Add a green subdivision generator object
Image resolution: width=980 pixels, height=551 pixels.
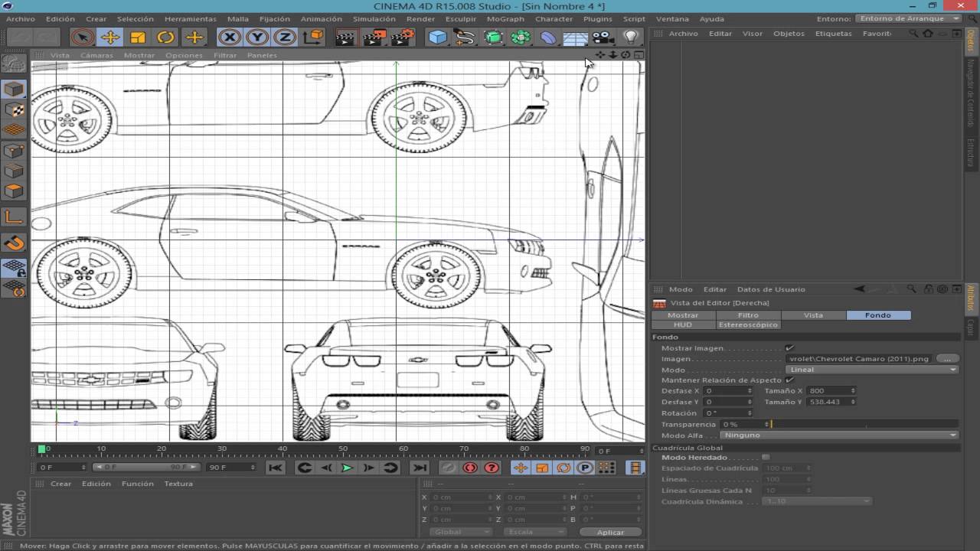(493, 37)
